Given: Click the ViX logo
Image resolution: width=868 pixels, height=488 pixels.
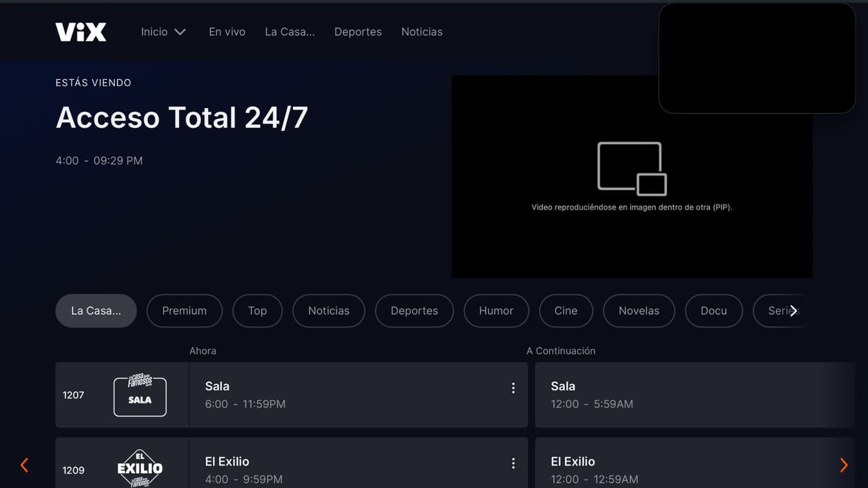Looking at the screenshot, I should [81, 32].
